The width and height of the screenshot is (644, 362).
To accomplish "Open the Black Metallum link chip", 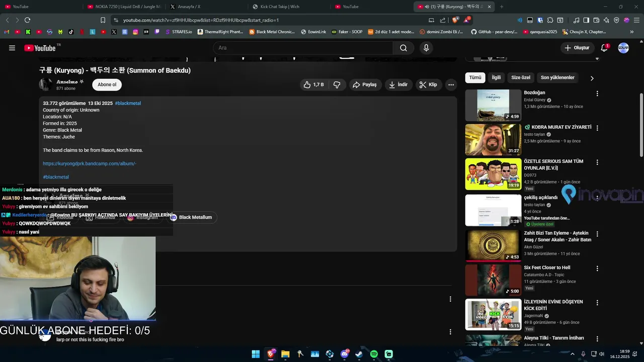I will (191, 217).
